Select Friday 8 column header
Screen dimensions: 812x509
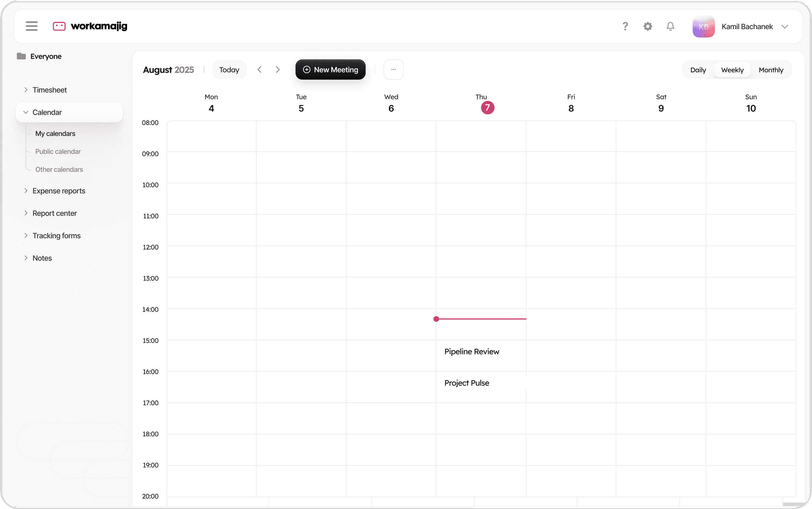tap(571, 103)
